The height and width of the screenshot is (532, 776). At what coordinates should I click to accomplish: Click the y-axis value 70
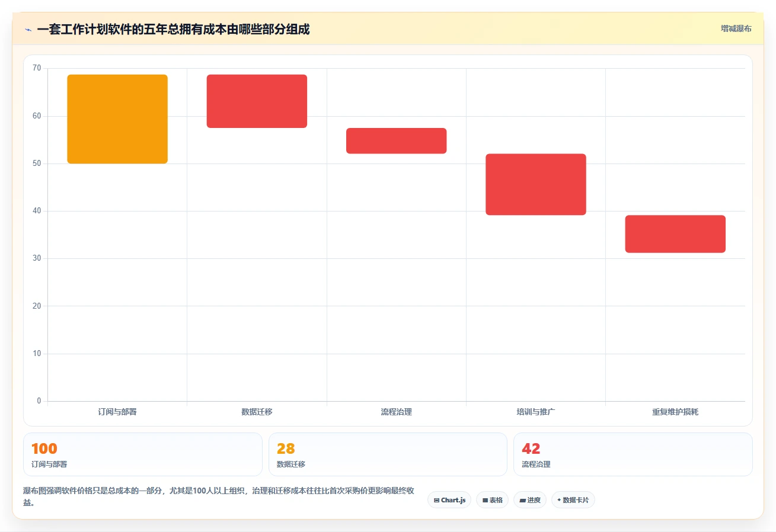click(37, 69)
